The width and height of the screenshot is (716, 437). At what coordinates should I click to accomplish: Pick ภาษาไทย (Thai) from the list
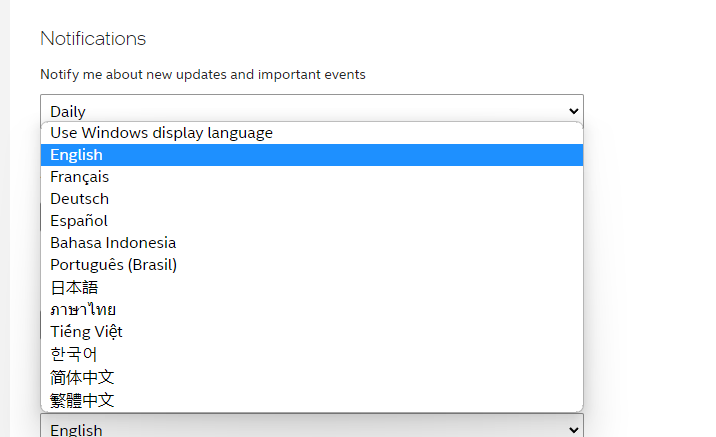83,309
